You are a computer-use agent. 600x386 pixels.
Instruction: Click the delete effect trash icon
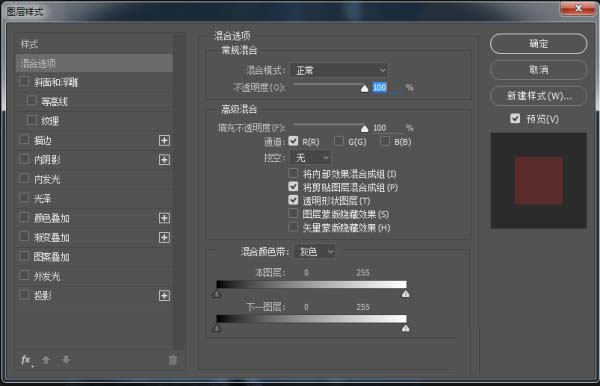click(173, 360)
